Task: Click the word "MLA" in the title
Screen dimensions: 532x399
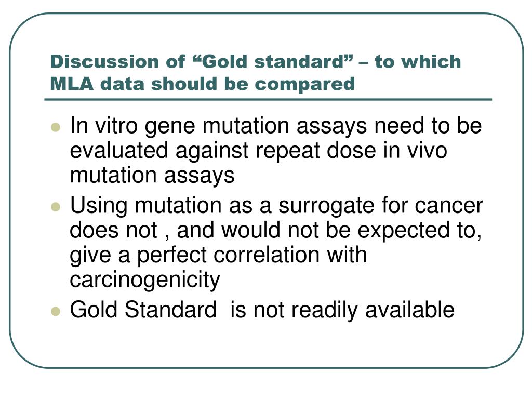Action: pos(72,84)
